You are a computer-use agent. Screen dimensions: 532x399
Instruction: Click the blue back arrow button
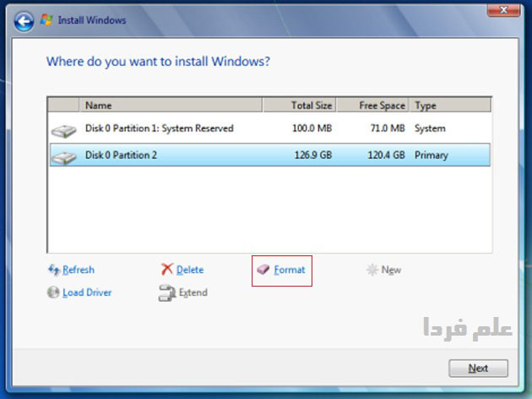tap(24, 19)
